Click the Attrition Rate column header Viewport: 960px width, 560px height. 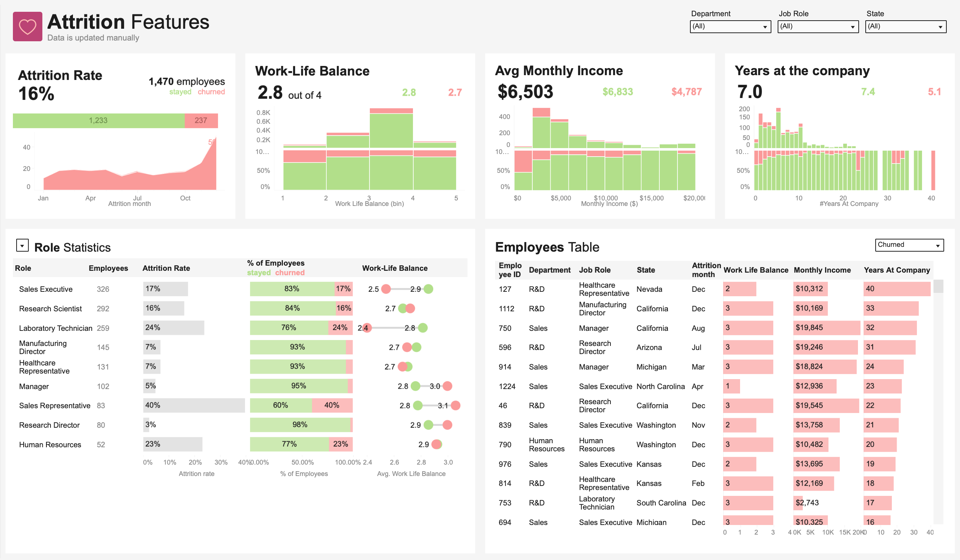tap(166, 268)
